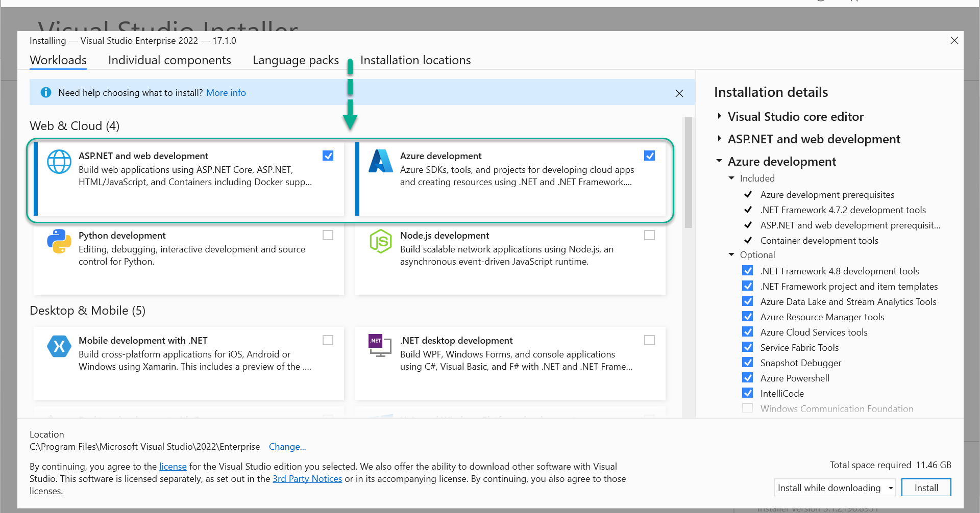Select ASP.NET and web development prerequisites item
The image size is (980, 513).
[850, 225]
